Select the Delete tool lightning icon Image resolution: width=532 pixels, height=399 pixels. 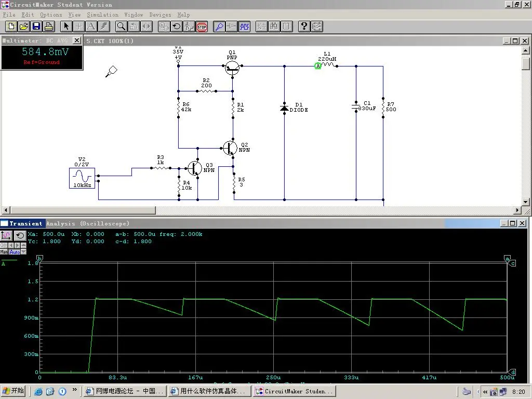(104, 26)
